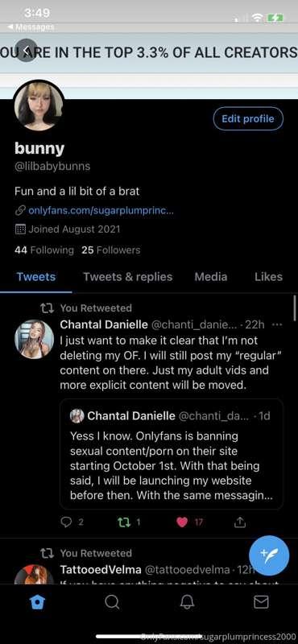View the 25 Followers list
298x644 pixels.
(111, 250)
